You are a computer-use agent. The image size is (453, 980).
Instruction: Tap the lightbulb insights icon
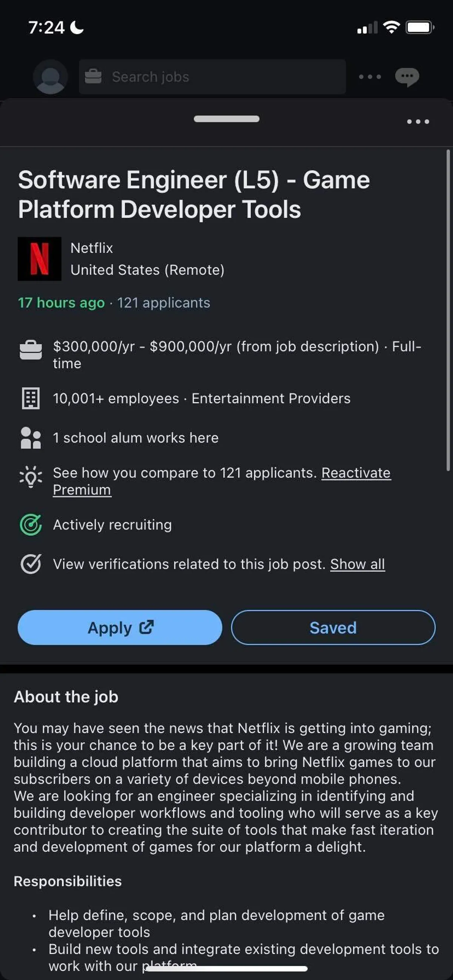point(31,476)
